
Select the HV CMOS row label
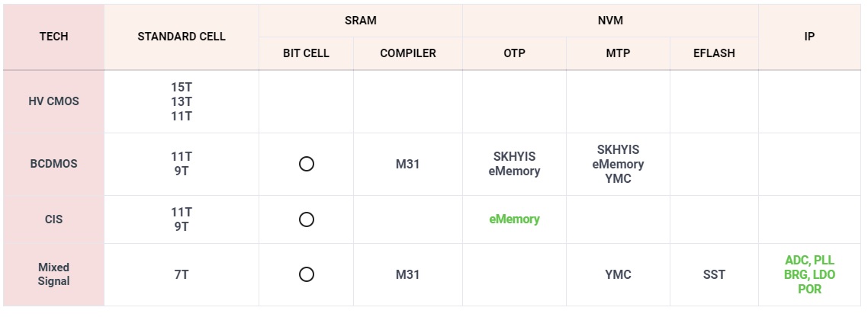(53, 101)
